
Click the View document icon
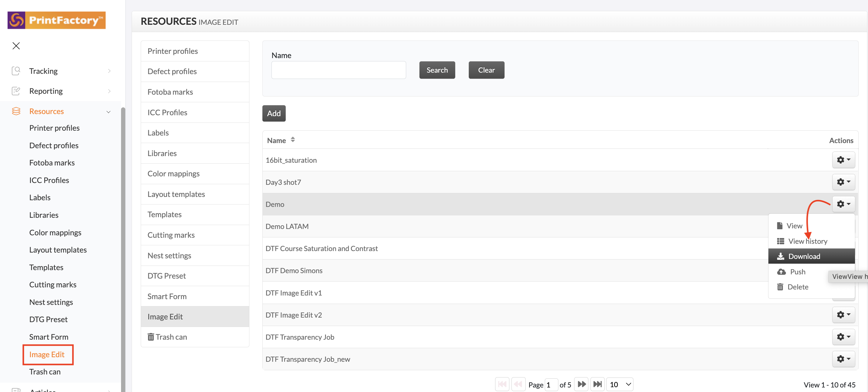[779, 226]
